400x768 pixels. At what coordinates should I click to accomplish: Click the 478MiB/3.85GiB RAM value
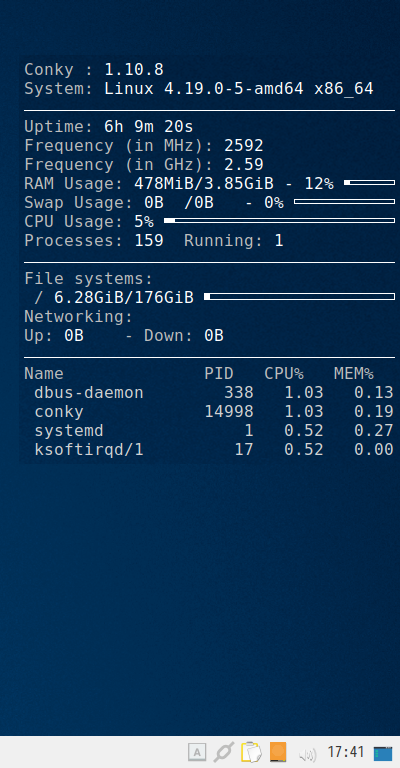[204, 184]
